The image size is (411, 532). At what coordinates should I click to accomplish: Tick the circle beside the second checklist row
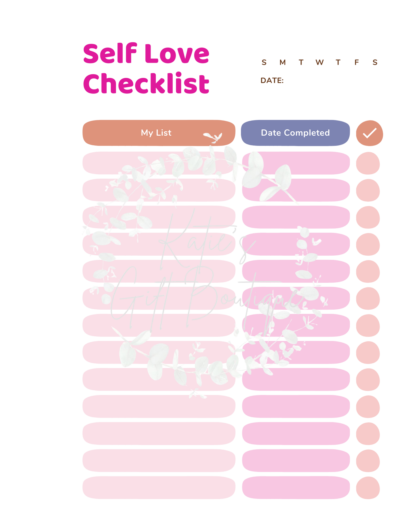368,190
